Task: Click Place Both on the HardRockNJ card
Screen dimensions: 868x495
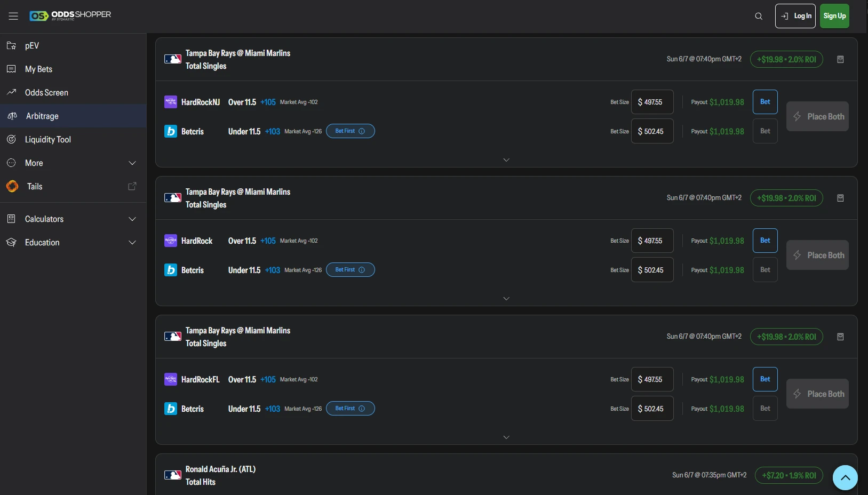Action: click(817, 116)
